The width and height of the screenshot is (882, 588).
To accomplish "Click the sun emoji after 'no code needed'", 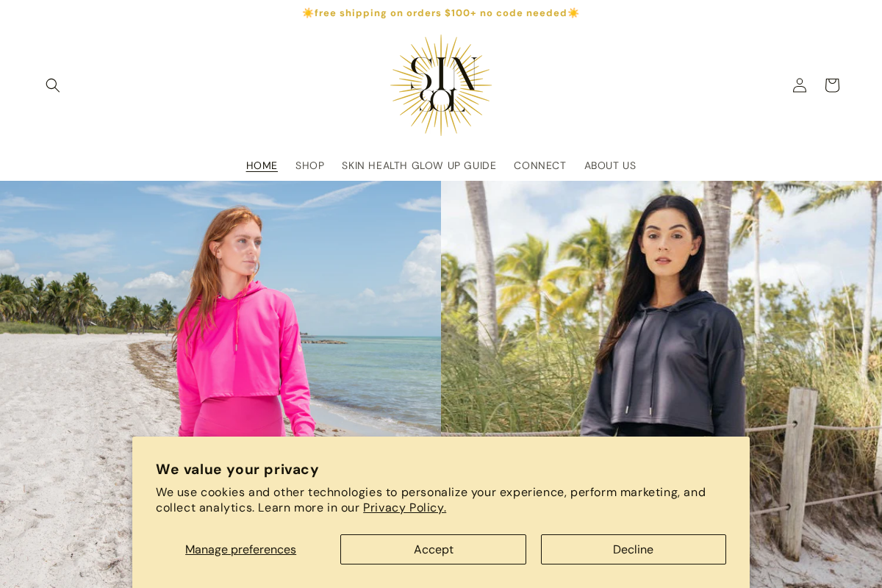I will (573, 12).
